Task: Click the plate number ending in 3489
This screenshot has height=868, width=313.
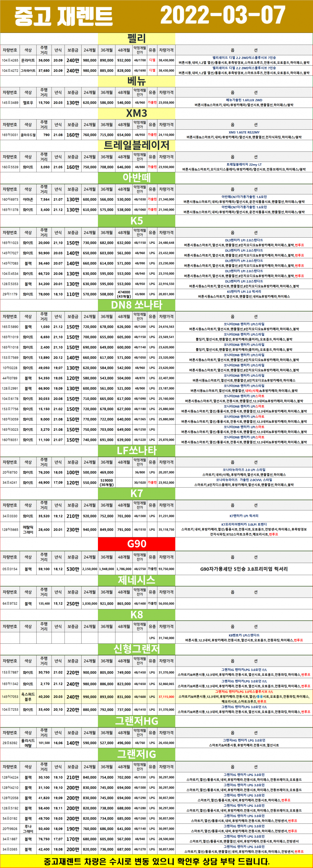Action: point(10,103)
